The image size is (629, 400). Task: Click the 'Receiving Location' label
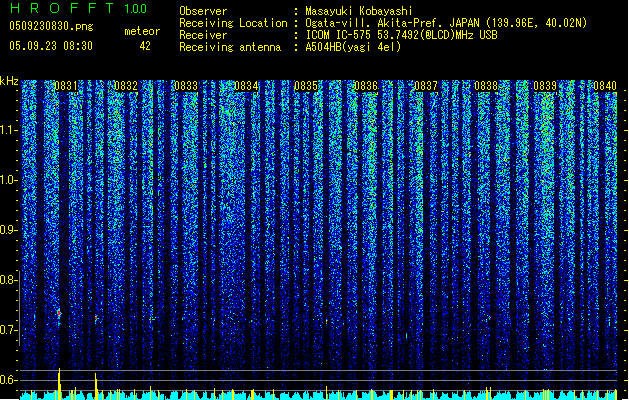point(233,23)
